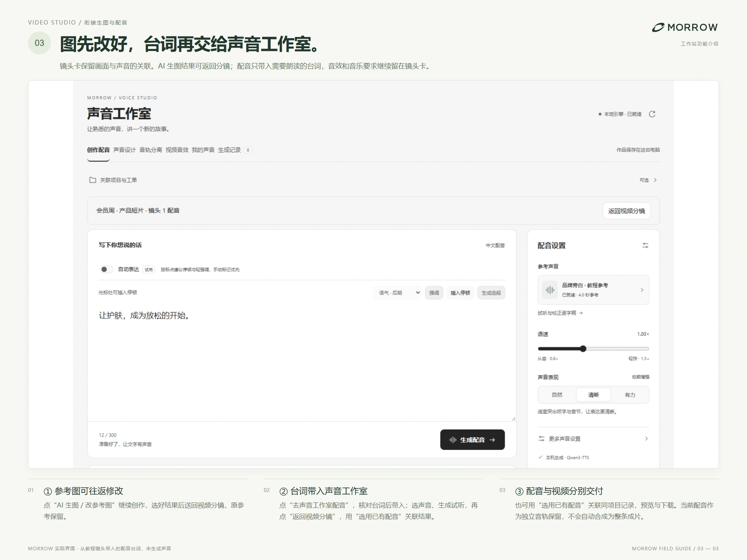Click the 1.00× speed value
This screenshot has height=560, width=747.
point(643,334)
